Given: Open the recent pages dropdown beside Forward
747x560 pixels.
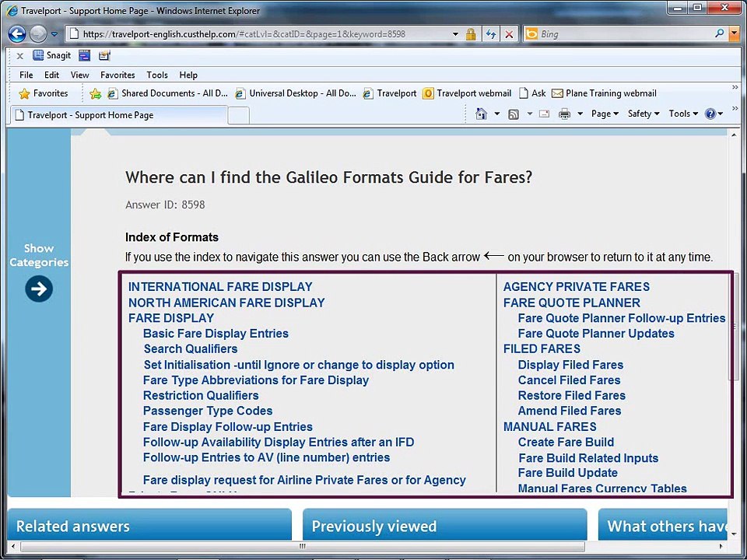Looking at the screenshot, I should click(54, 34).
